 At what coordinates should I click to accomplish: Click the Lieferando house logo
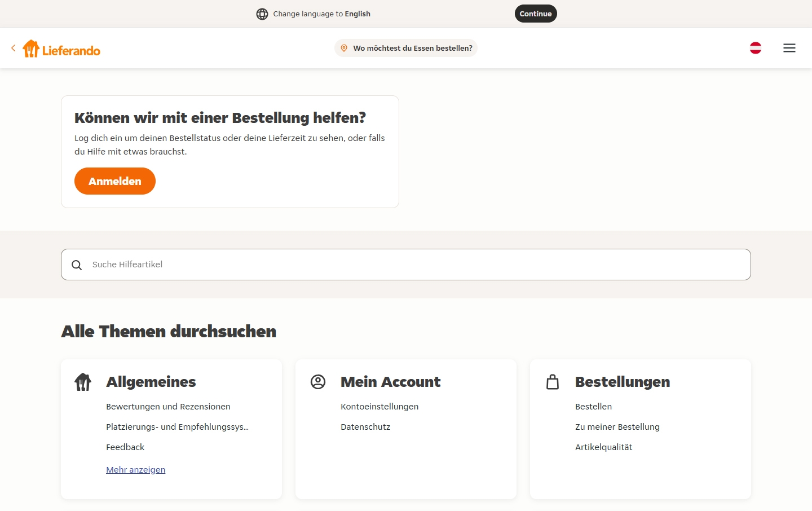[32, 49]
